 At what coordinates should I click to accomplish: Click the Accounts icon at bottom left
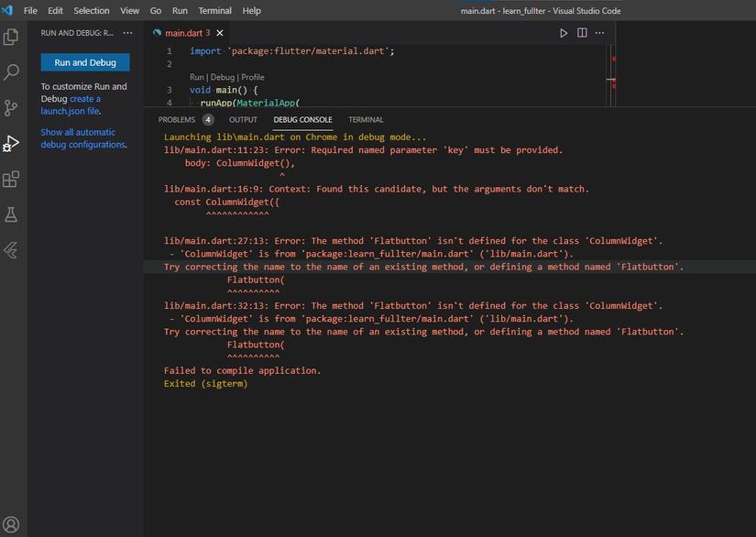pyautogui.click(x=12, y=525)
